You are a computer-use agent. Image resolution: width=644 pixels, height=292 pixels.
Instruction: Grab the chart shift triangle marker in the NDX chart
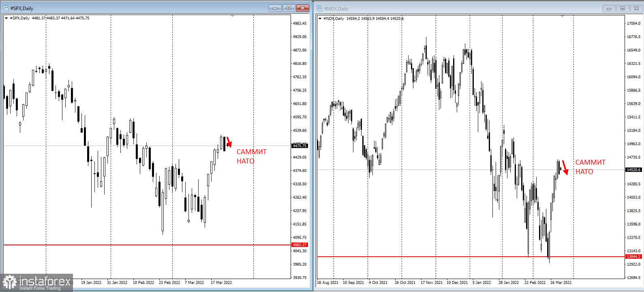562,16
